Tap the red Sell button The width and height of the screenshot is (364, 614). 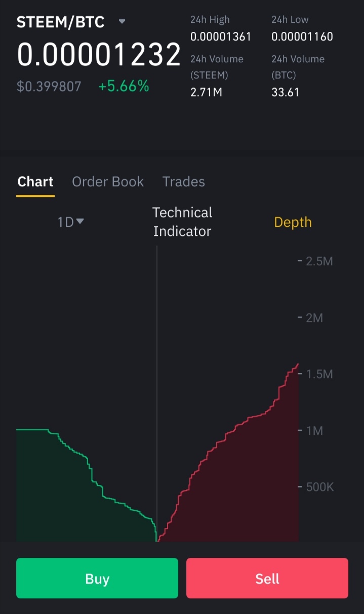(267, 578)
